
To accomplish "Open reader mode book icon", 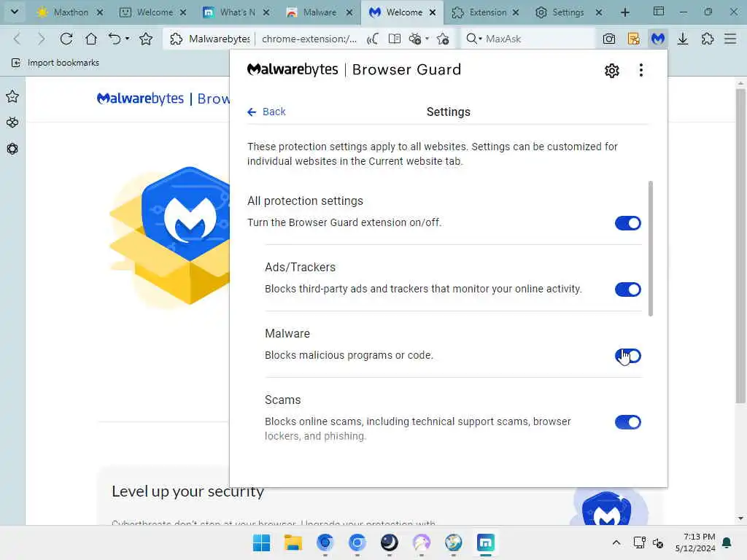I will (395, 39).
